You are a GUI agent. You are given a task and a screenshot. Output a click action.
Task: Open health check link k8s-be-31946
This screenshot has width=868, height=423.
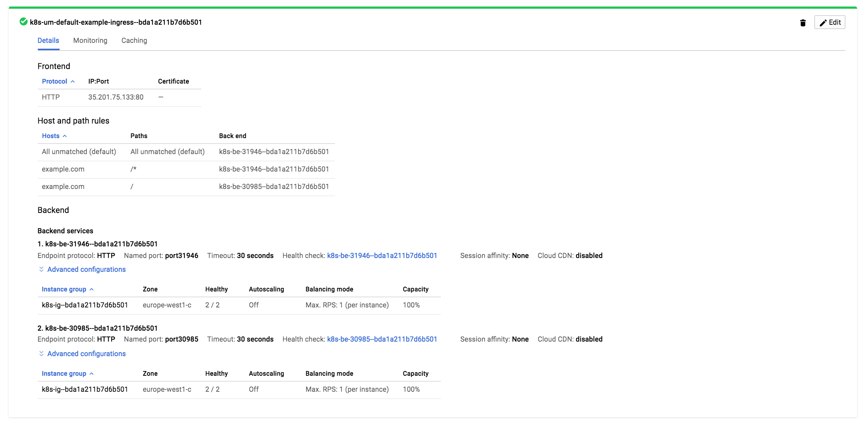coord(382,255)
